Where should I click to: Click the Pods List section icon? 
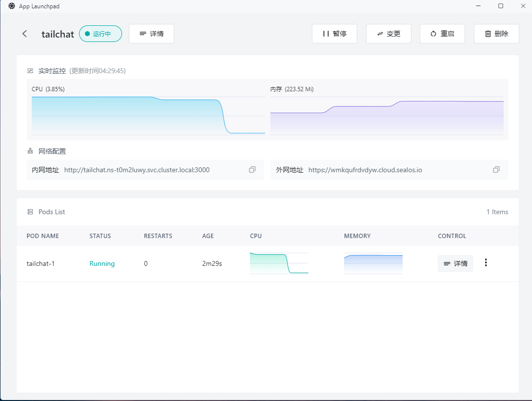[x=30, y=212]
